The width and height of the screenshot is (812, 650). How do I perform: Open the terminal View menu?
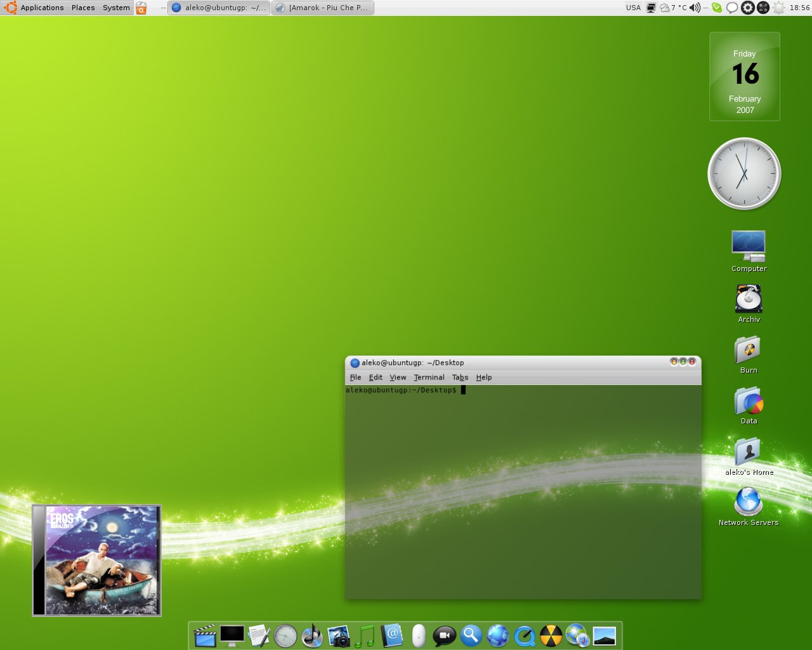pos(398,377)
